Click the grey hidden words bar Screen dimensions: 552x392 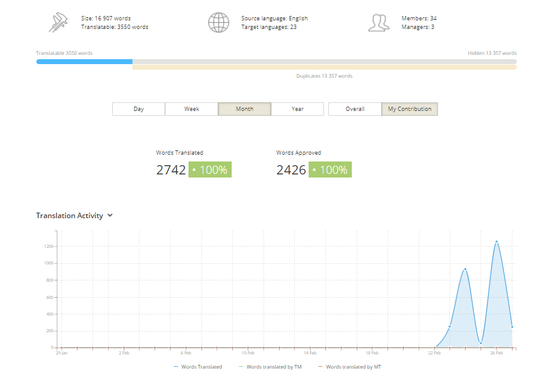[x=325, y=62]
